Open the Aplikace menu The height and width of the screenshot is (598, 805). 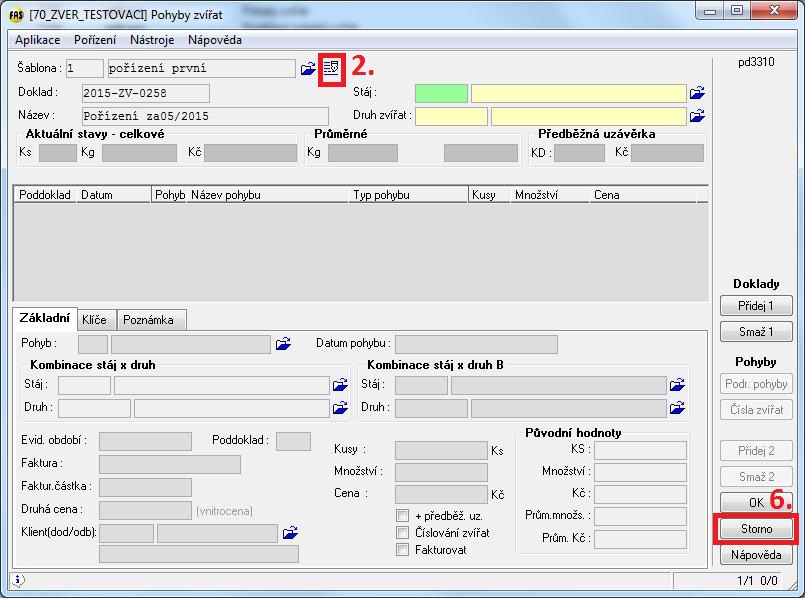(38, 40)
